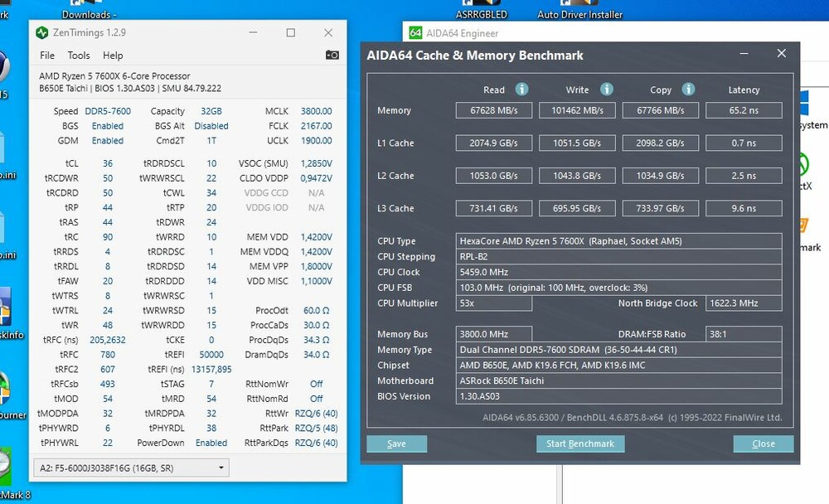This screenshot has height=504, width=829.
Task: Click the CPU Clock value 5459.0 MHz
Action: pyautogui.click(x=618, y=273)
